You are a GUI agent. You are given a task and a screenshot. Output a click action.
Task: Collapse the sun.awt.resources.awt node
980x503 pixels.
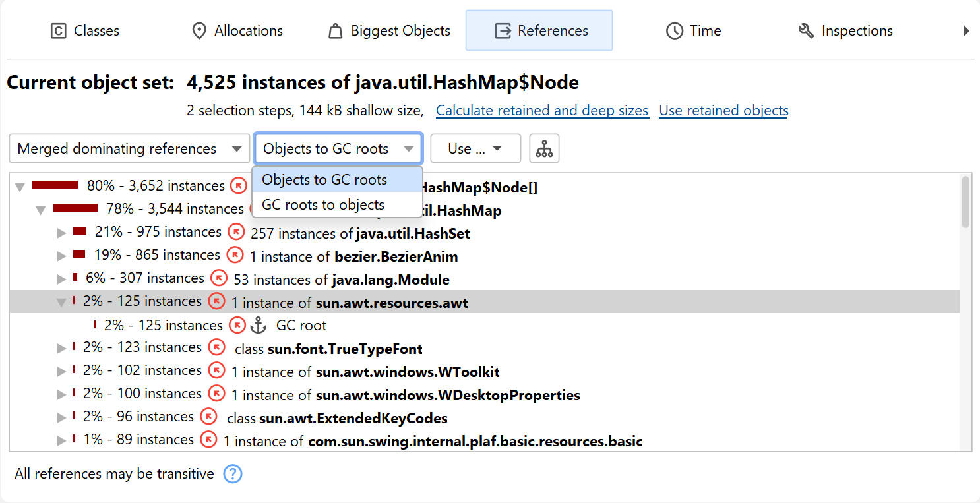62,303
